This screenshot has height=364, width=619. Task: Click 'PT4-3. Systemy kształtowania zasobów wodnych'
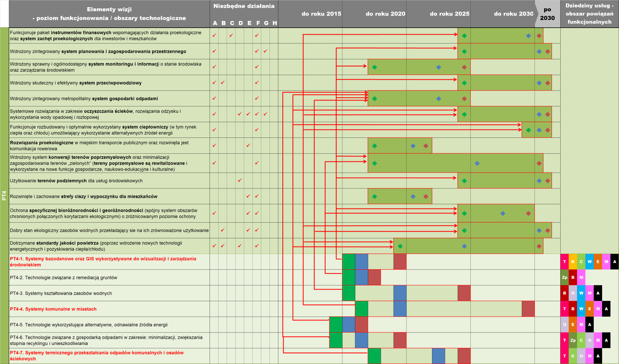[x=61, y=293]
